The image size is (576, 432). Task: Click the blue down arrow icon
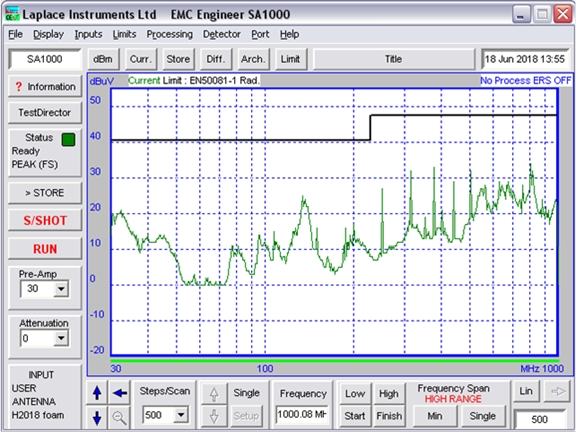coord(97,417)
